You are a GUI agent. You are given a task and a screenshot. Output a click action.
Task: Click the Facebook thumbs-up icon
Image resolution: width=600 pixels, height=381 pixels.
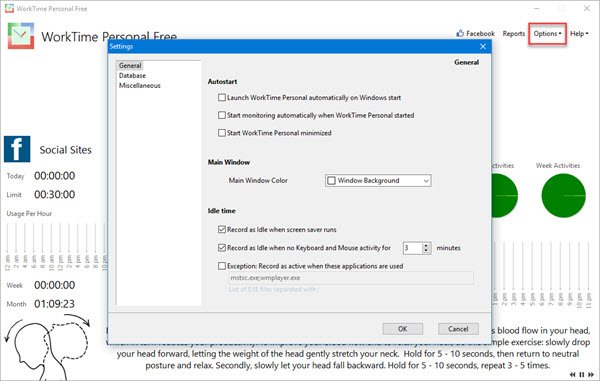tap(460, 33)
